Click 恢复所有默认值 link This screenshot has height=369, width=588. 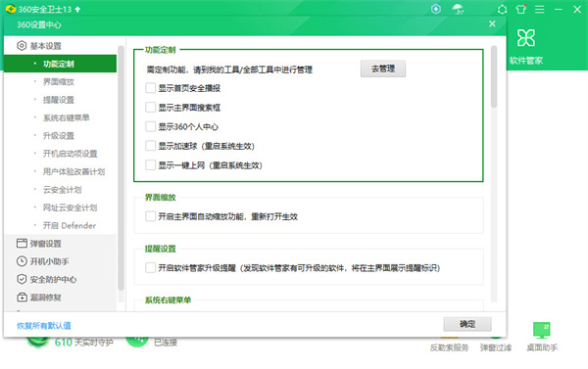click(x=43, y=326)
